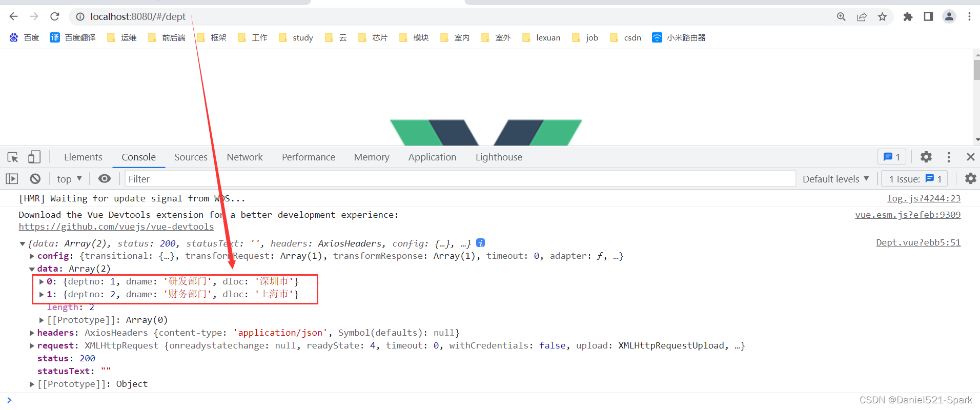Select the Console tab
This screenshot has height=410, width=980.
(138, 157)
